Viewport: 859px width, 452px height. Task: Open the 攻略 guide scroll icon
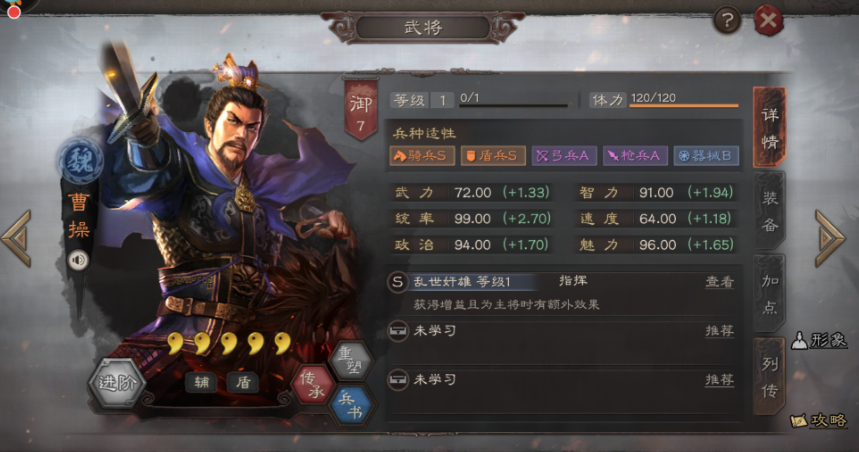[x=819, y=420]
